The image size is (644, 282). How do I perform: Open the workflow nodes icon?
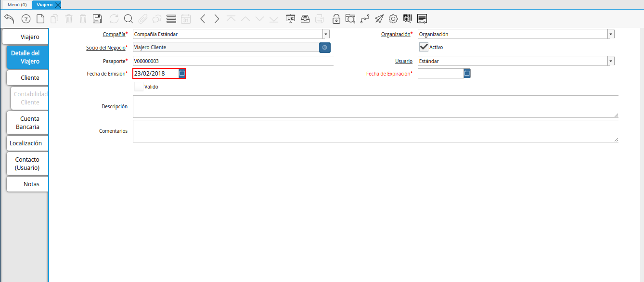click(x=365, y=19)
